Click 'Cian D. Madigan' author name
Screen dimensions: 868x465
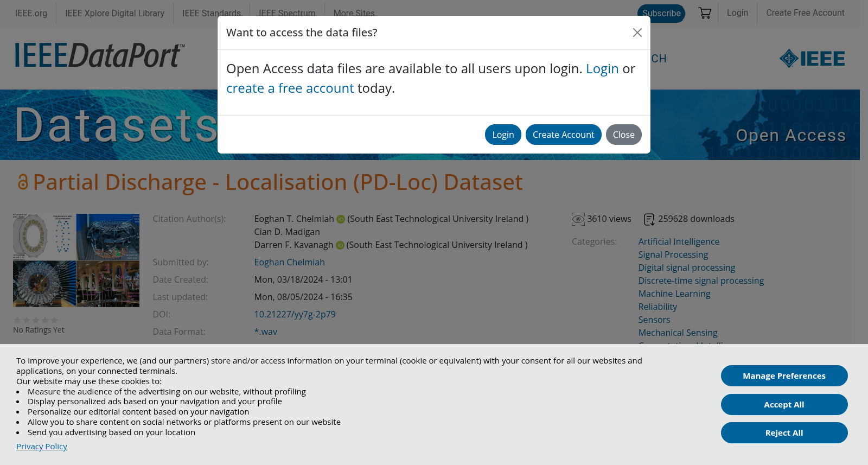pyautogui.click(x=286, y=232)
